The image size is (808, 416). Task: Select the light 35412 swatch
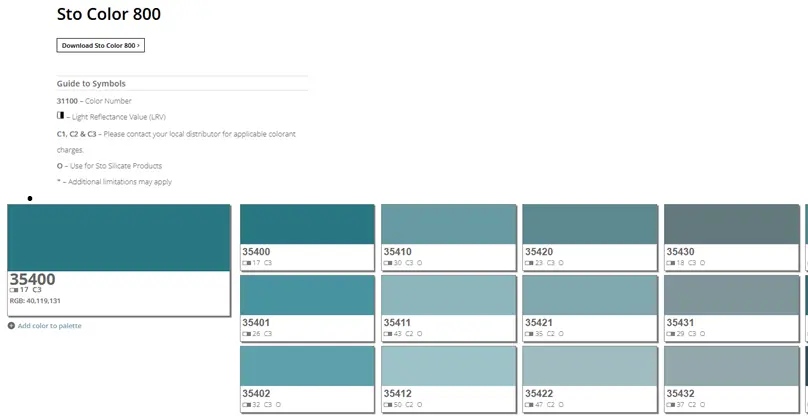[x=449, y=366]
